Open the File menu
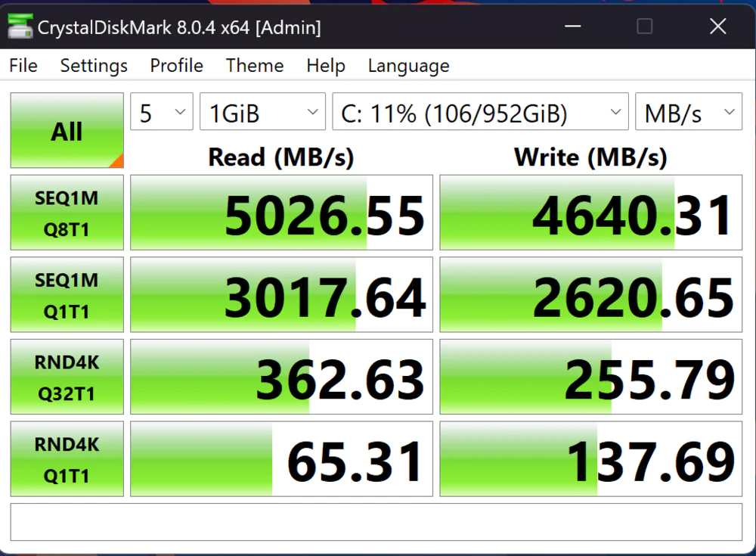Viewport: 756px width, 556px height. click(23, 66)
